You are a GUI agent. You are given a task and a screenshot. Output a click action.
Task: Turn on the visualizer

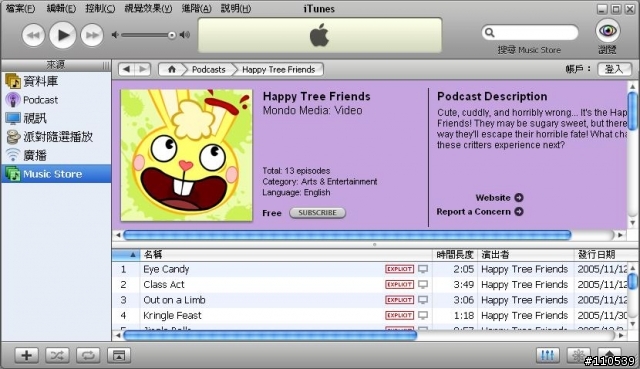[x=578, y=355]
